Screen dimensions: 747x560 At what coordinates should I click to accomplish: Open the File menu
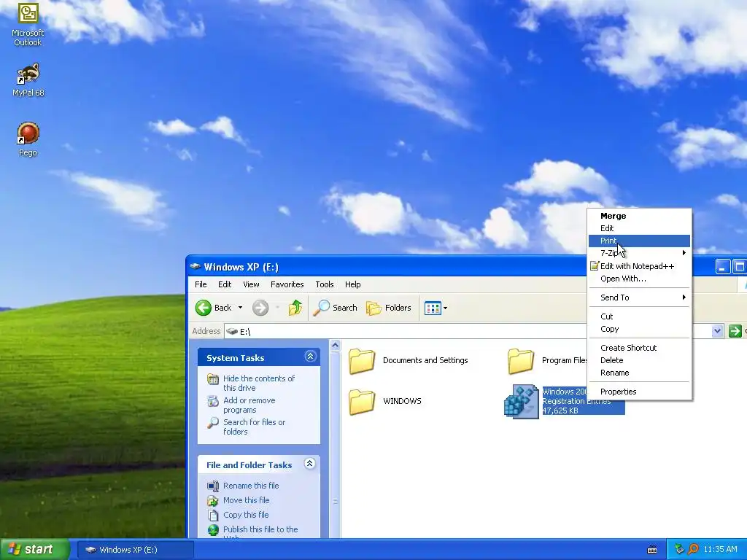201,284
